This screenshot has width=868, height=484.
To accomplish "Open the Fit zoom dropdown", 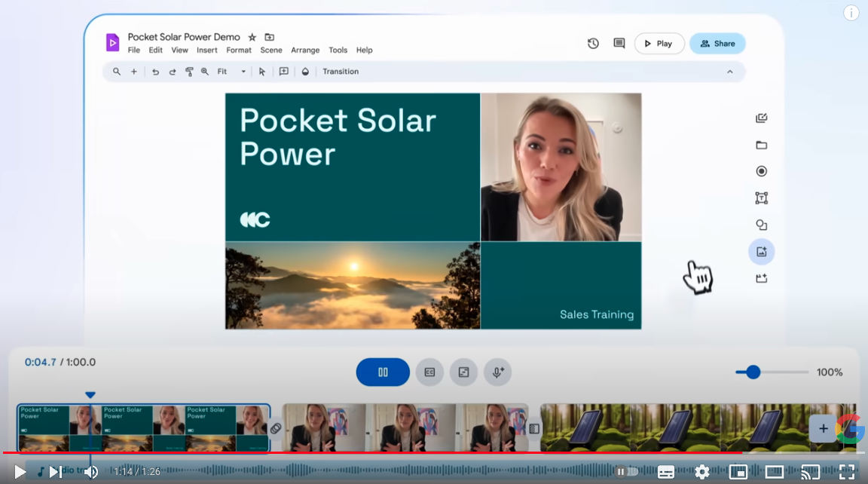I will pyautogui.click(x=231, y=72).
